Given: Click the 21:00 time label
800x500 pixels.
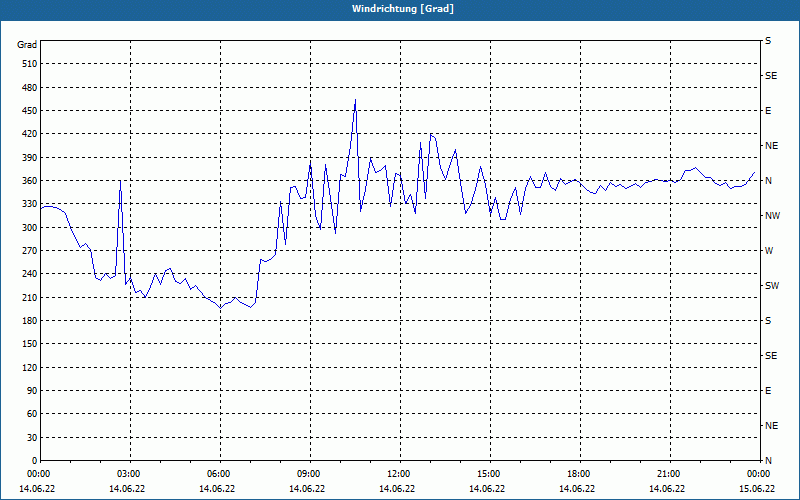Looking at the screenshot, I should pyautogui.click(x=667, y=474).
